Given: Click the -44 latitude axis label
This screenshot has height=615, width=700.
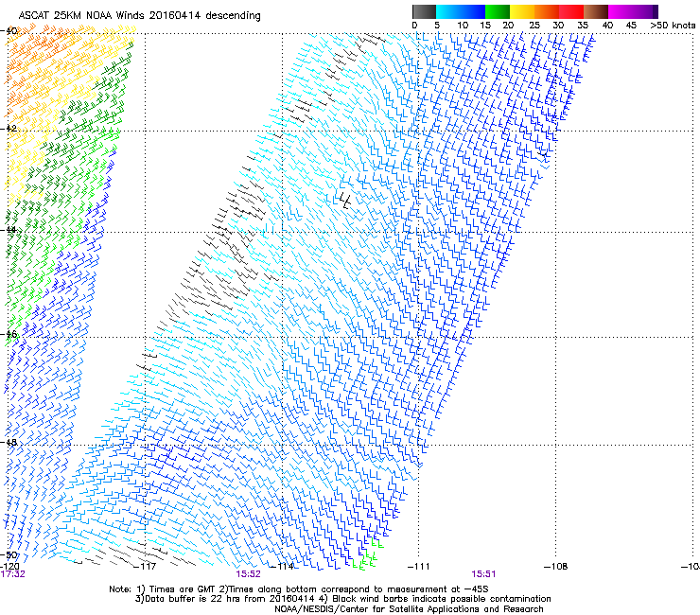Looking at the screenshot, I should (x=9, y=230).
